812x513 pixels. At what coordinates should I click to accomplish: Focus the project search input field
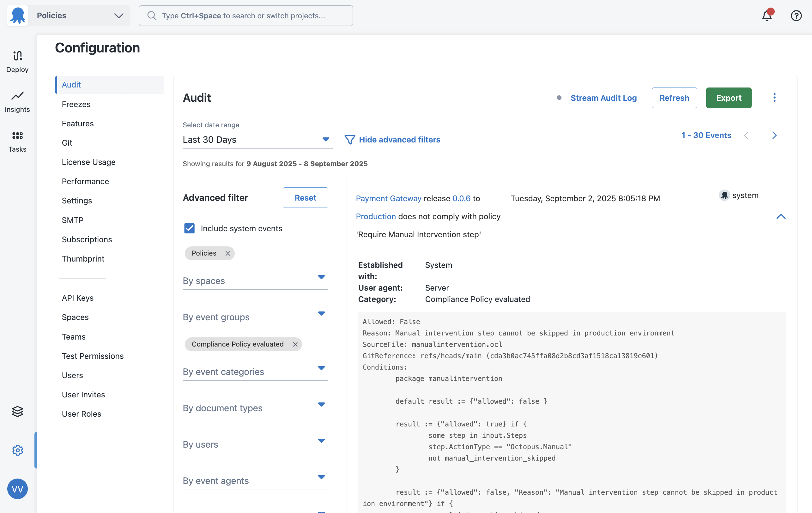tap(246, 15)
